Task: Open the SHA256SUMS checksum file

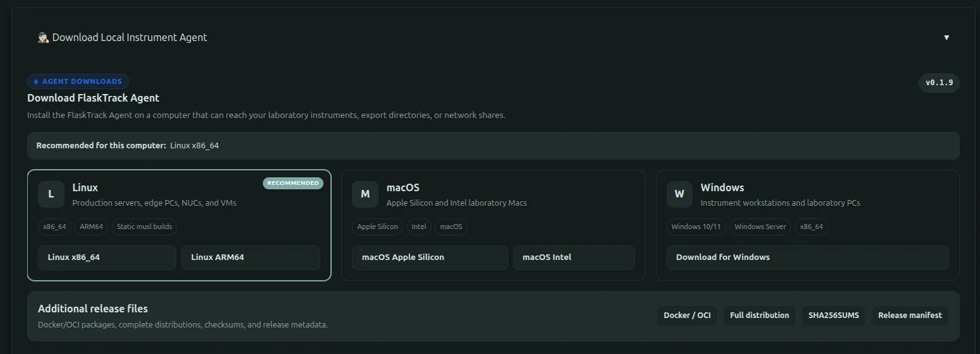Action: 834,316
